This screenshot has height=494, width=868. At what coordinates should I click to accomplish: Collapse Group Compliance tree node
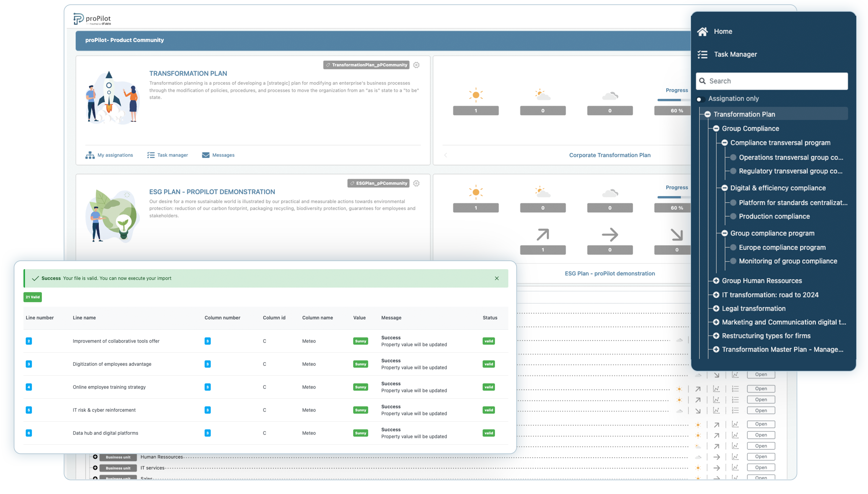coord(716,129)
